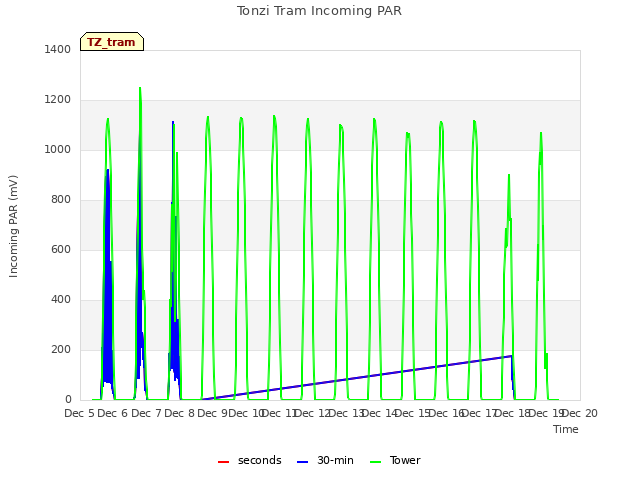Toggle the Tower series in legend

[x=395, y=460]
